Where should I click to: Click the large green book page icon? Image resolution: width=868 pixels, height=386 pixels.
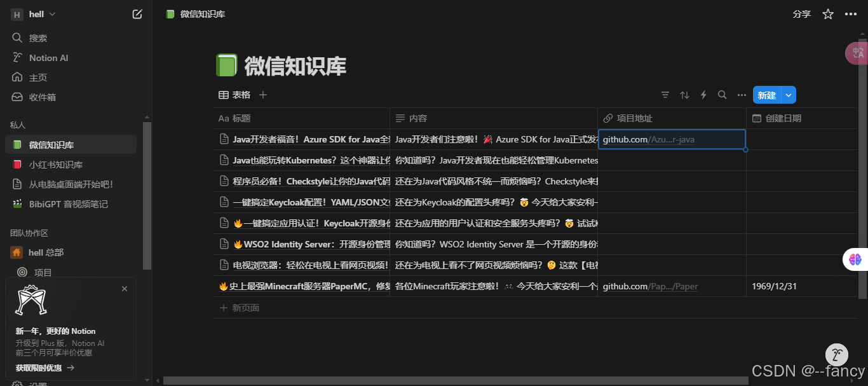226,65
